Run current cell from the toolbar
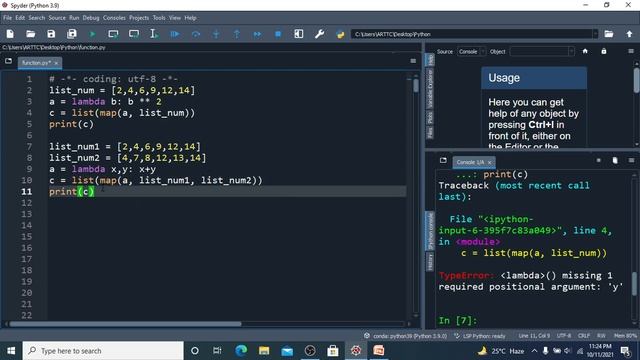640x360 pixels. point(113,34)
